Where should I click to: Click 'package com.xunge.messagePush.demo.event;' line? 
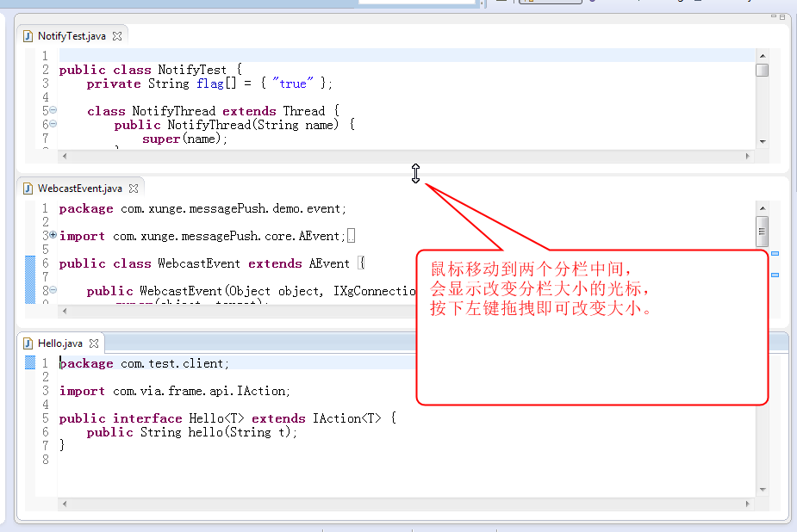click(x=202, y=208)
